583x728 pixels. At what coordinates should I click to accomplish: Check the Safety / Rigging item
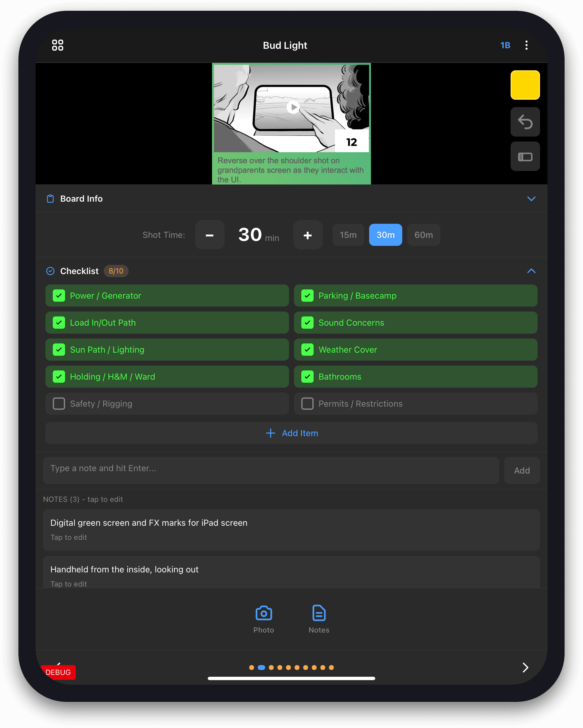(x=167, y=404)
